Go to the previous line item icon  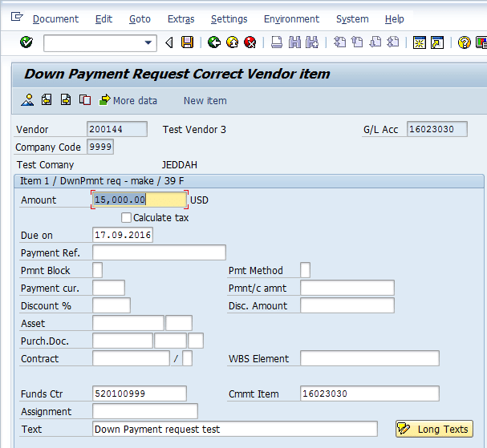click(x=47, y=100)
